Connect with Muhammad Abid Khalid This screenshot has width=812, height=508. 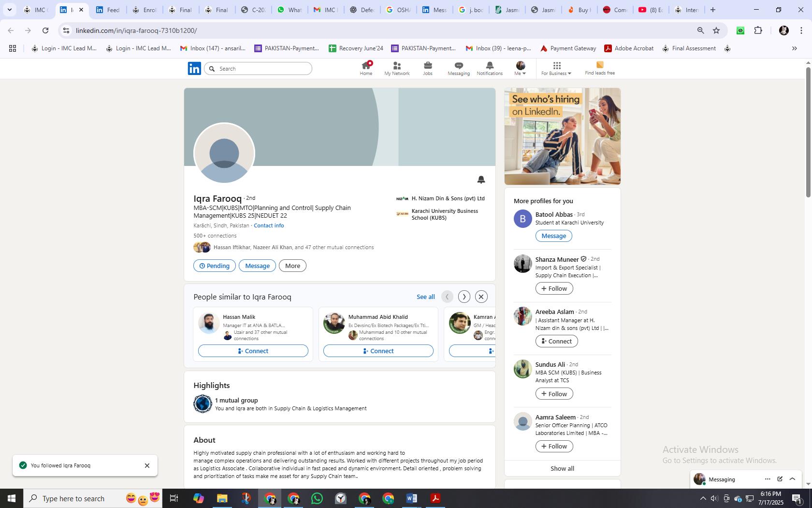click(x=378, y=351)
